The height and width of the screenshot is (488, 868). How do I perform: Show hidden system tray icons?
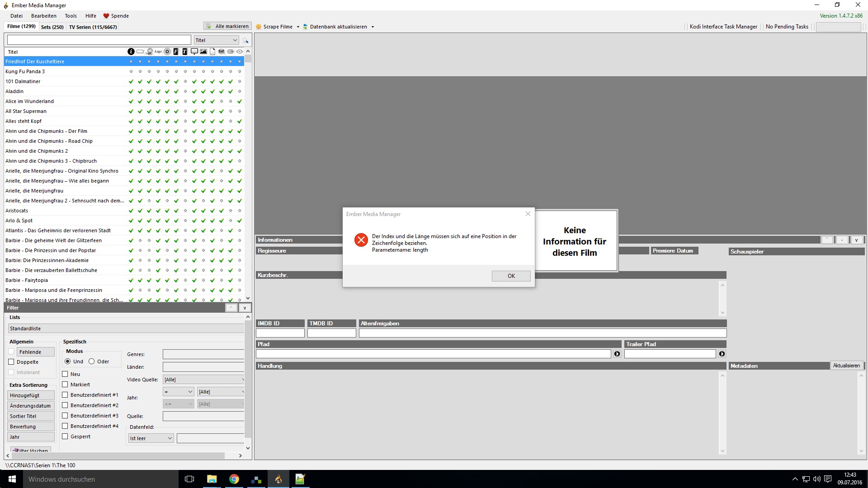pyautogui.click(x=795, y=479)
